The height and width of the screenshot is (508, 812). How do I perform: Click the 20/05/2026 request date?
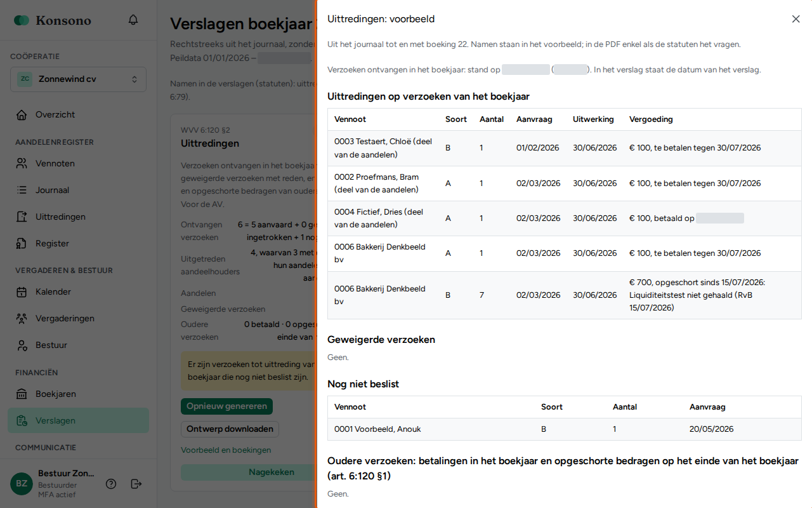pyautogui.click(x=711, y=429)
